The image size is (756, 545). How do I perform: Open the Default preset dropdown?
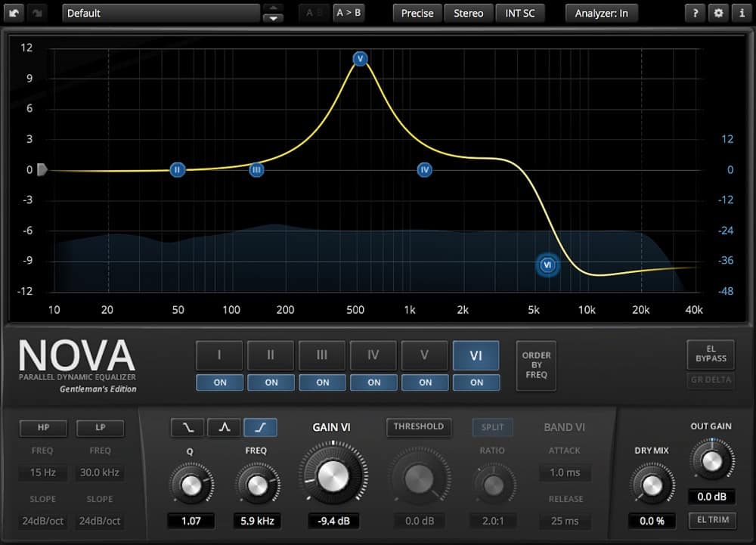161,13
